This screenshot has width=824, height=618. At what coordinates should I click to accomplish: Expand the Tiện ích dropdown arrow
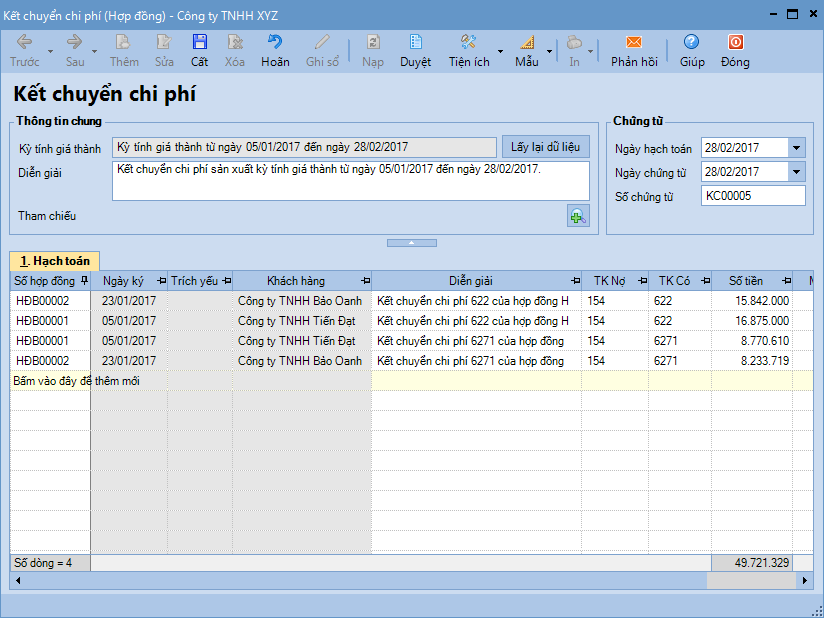(x=500, y=50)
